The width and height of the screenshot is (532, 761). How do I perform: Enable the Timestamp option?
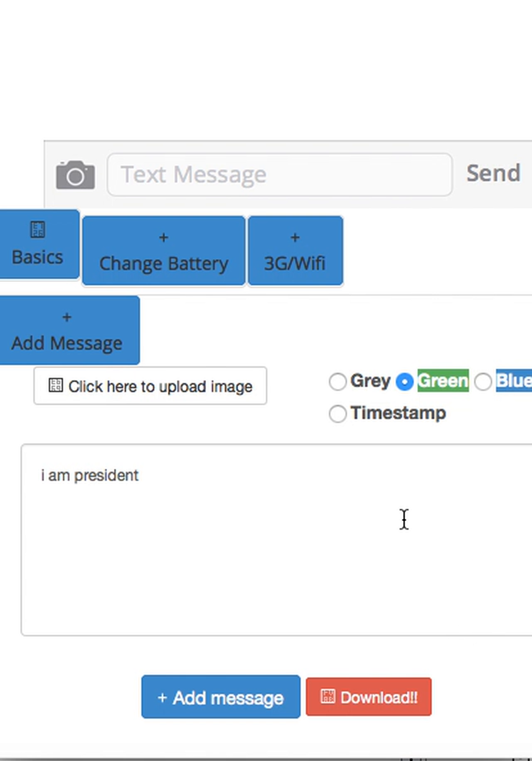(337, 413)
